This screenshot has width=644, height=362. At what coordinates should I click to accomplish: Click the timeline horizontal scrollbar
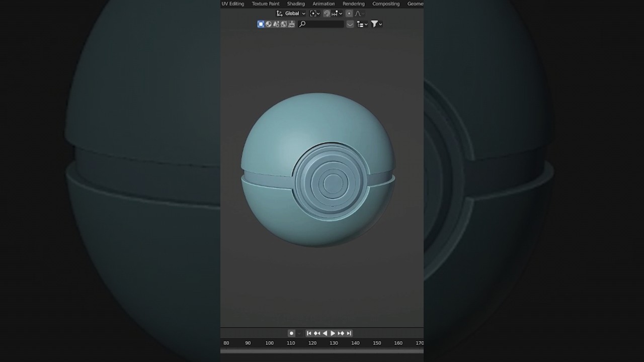(x=322, y=351)
